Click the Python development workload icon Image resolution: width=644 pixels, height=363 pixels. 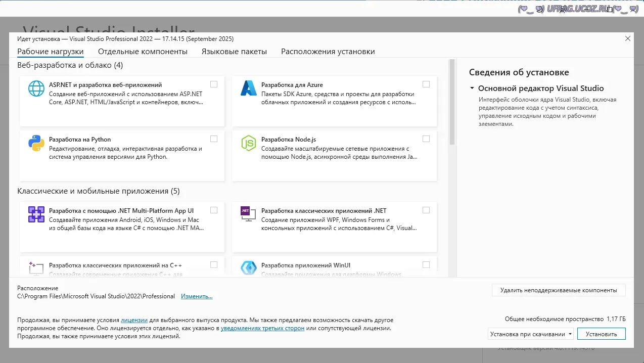(x=36, y=143)
